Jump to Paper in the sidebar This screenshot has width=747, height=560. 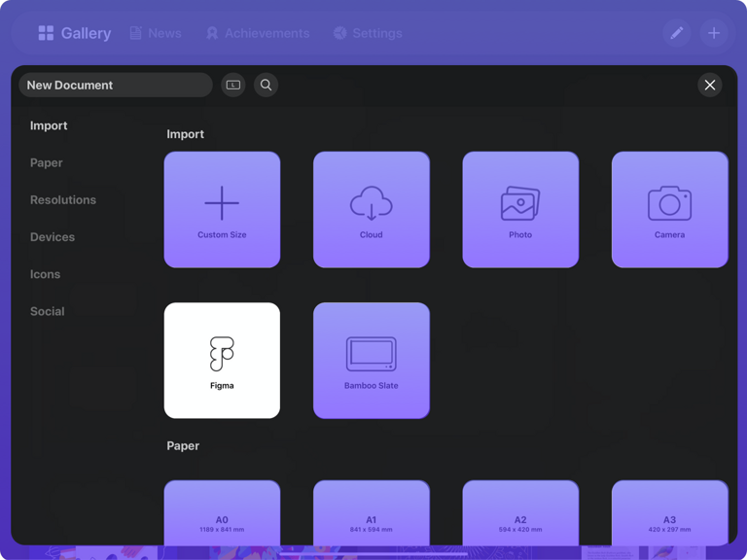click(47, 163)
